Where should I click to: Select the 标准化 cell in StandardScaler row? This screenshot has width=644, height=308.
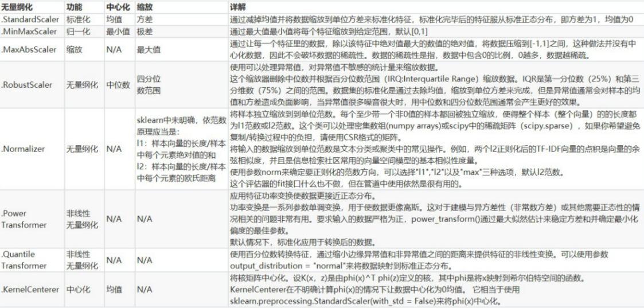click(77, 19)
